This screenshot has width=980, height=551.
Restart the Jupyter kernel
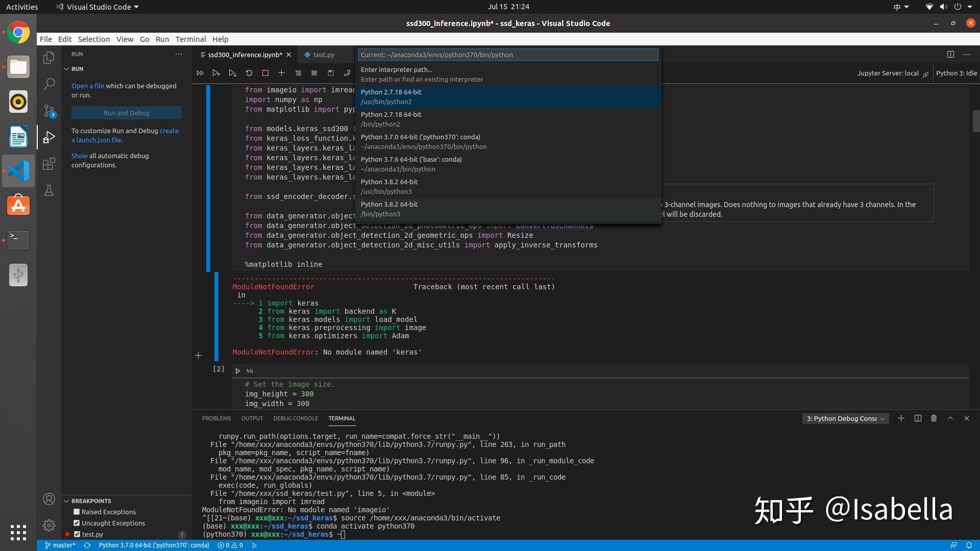[249, 73]
